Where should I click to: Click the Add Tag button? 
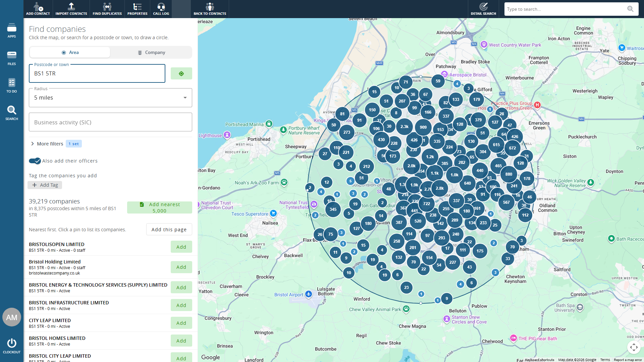click(45, 185)
